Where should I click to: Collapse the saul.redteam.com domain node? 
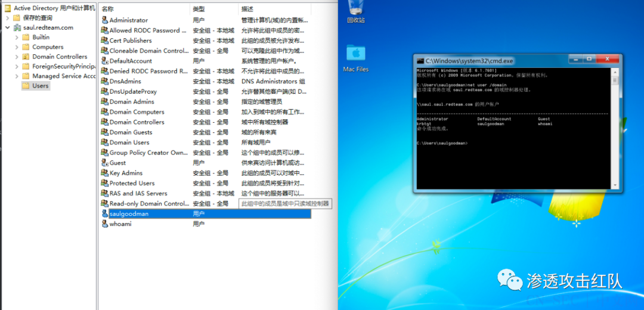click(7, 27)
